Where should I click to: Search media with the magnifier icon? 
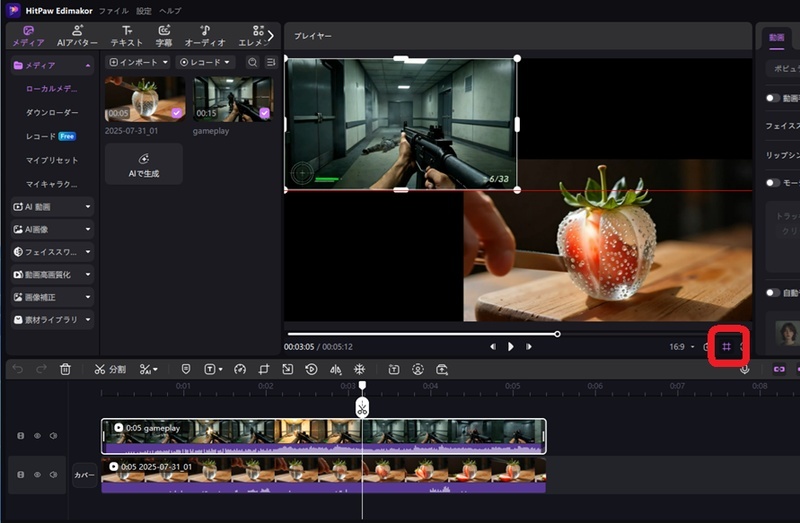253,62
